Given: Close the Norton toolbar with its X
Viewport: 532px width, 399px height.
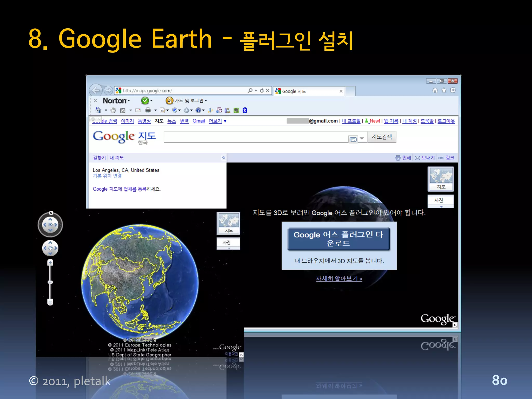Looking at the screenshot, I should tap(96, 101).
